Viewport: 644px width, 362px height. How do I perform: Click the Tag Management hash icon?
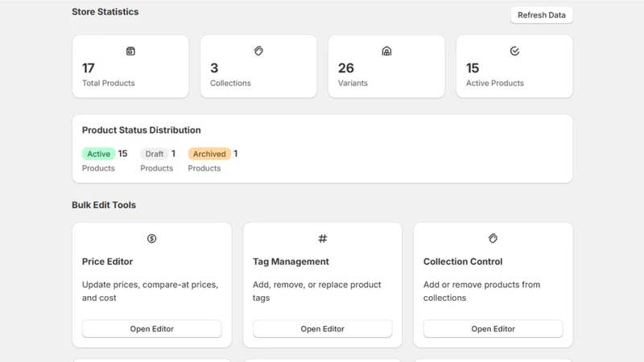coord(323,238)
